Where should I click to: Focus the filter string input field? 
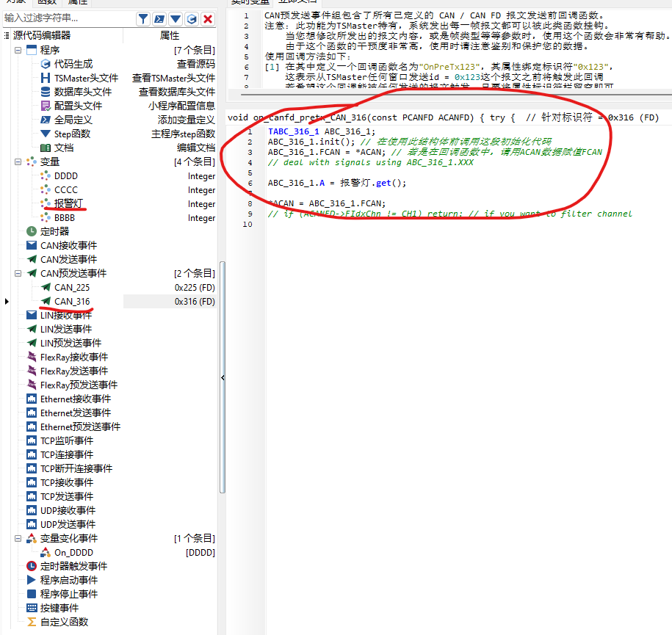click(68, 18)
